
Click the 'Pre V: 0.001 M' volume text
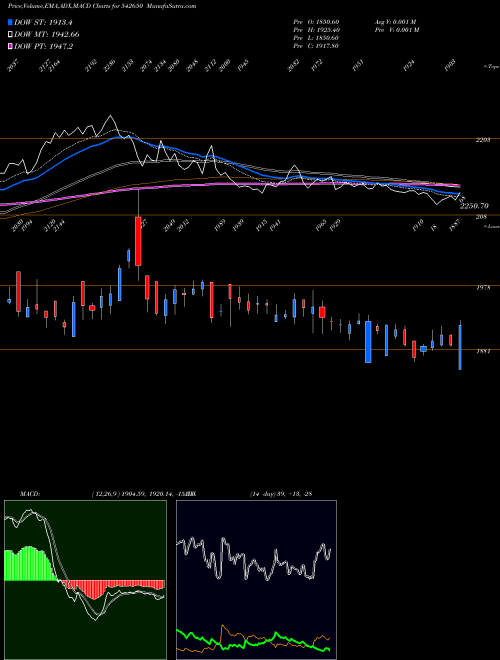coord(396,30)
